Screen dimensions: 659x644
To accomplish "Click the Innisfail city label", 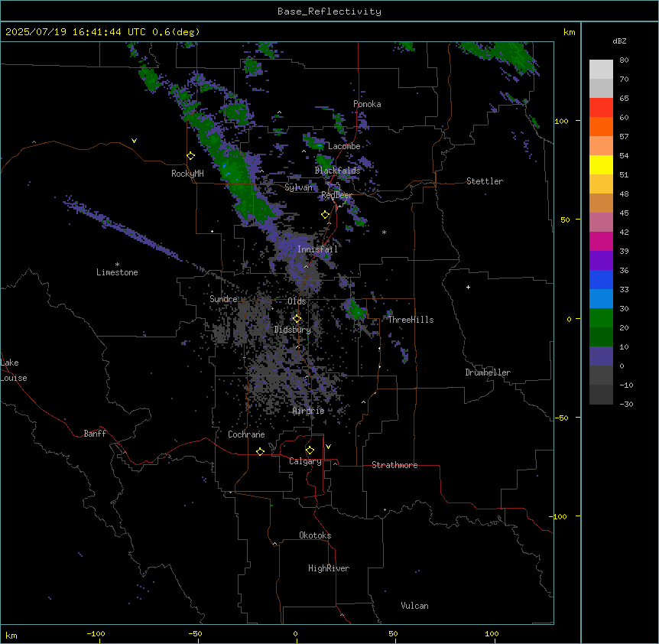I will tap(317, 249).
